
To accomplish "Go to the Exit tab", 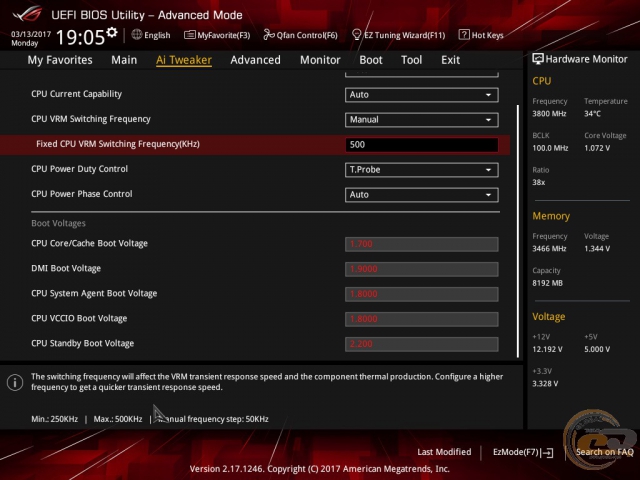I will point(450,60).
